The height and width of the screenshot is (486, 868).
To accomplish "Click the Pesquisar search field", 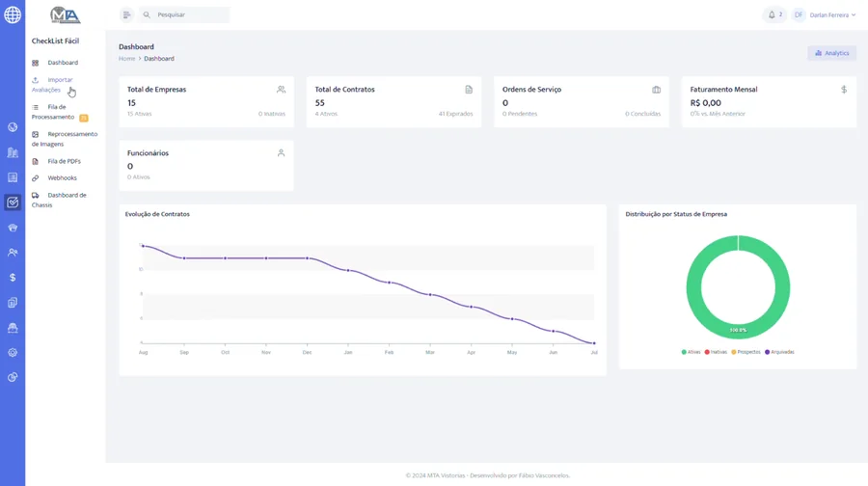I will [x=184, y=14].
